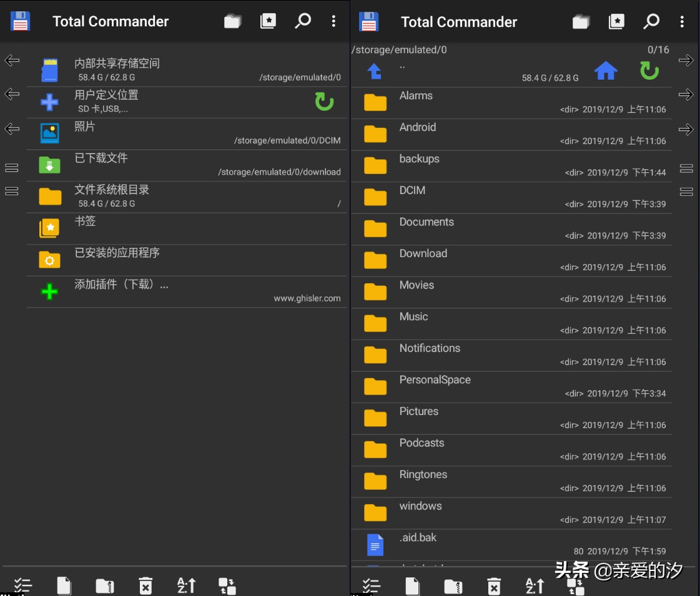Toggle selection of the .aid.bak file icon
Viewport: 700px width, 596px height.
375,544
